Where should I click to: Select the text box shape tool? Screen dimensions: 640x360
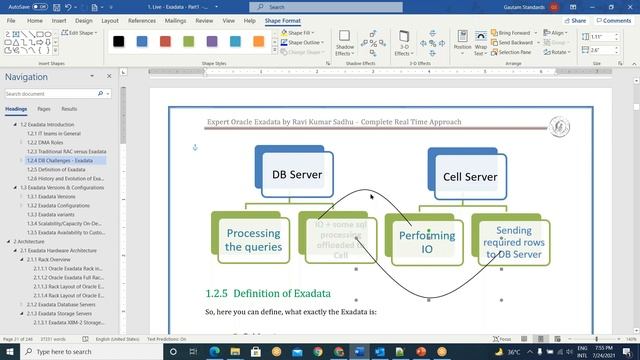click(16, 34)
